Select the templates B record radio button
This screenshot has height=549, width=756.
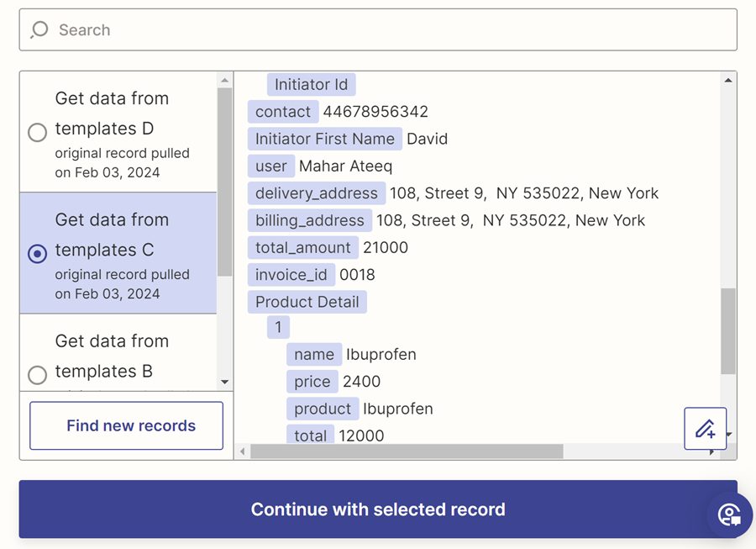[x=37, y=375]
